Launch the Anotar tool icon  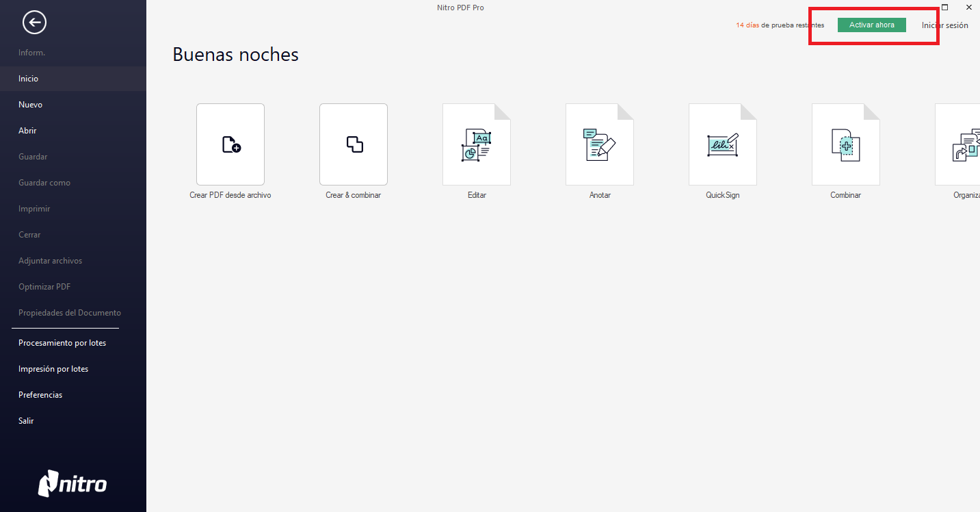pos(600,144)
